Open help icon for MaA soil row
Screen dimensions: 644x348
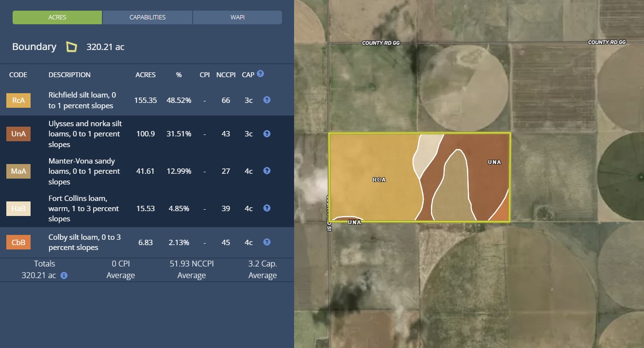coord(266,171)
